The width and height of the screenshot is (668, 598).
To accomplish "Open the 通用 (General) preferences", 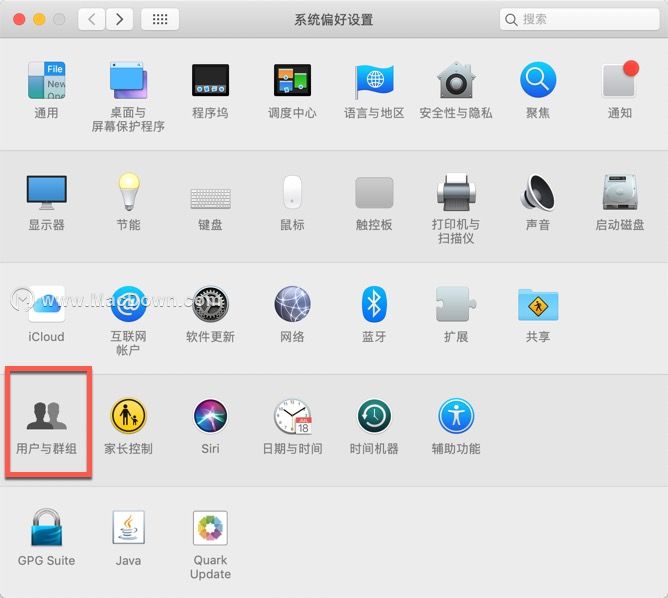I will pyautogui.click(x=46, y=80).
